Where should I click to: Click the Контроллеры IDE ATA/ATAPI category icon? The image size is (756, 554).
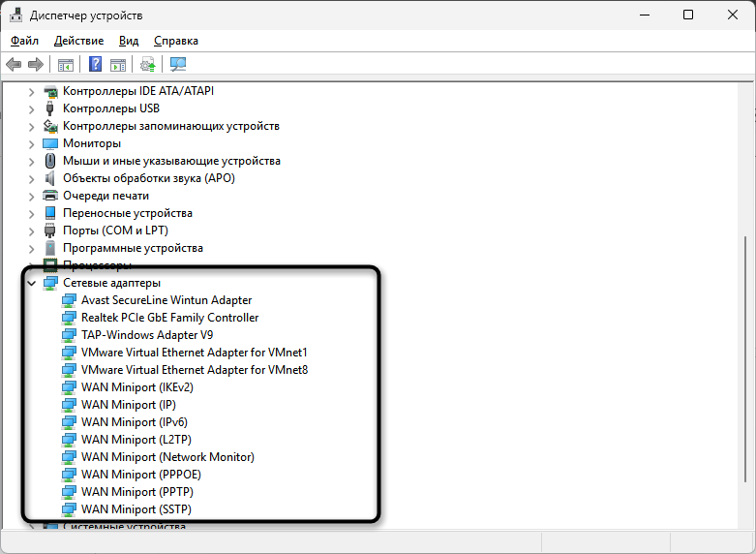[50, 91]
